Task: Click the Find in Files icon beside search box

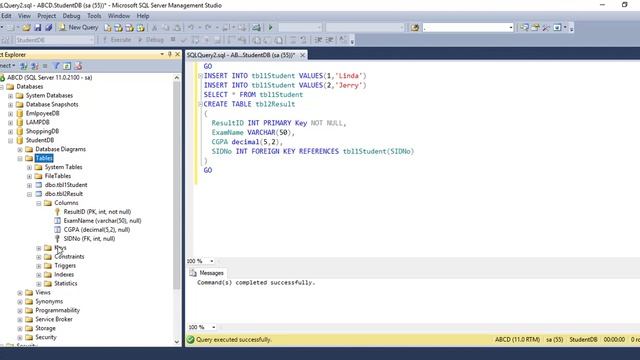Action: 415,28
